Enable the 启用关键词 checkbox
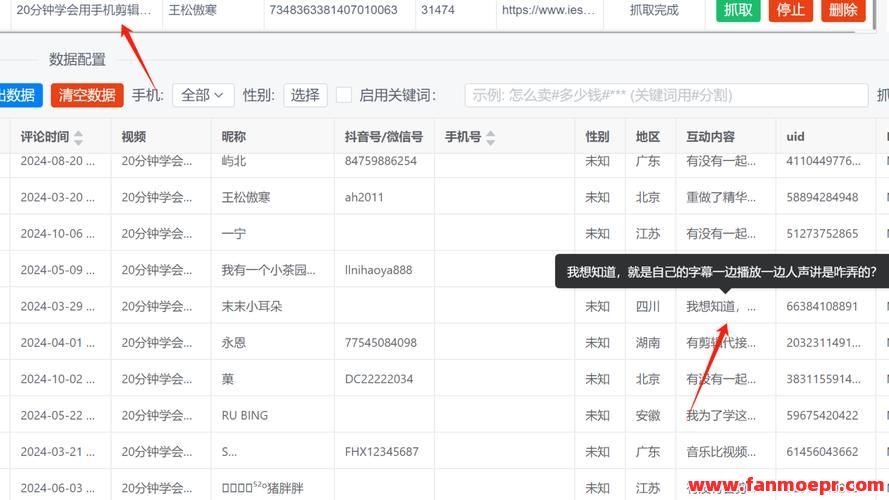 344,95
